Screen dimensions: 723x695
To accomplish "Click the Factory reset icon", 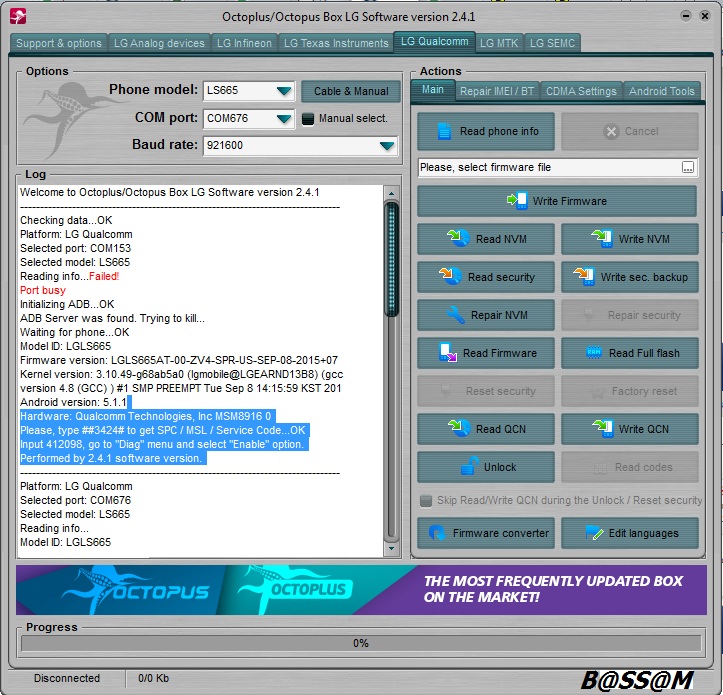I will (x=598, y=392).
